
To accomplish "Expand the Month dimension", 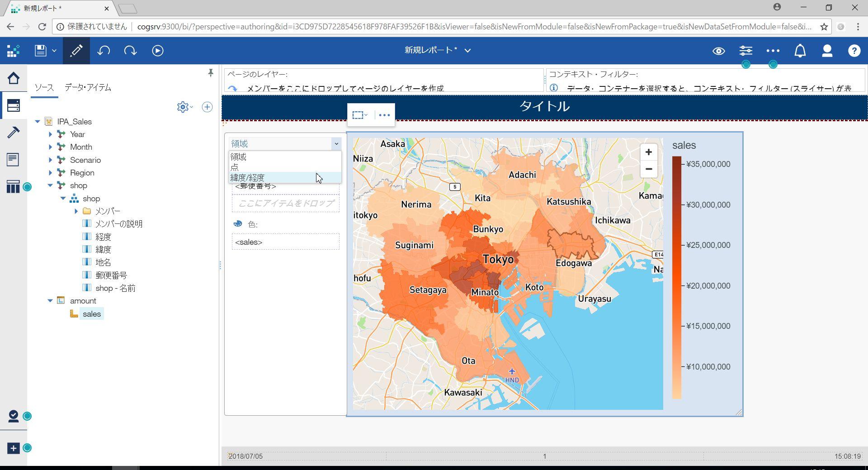I will point(50,147).
